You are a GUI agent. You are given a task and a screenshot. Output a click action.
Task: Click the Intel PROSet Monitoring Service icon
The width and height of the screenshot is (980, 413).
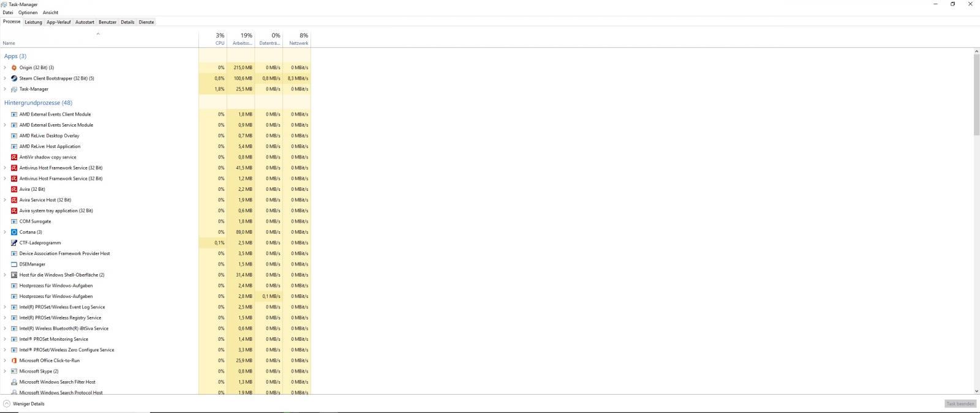(14, 339)
